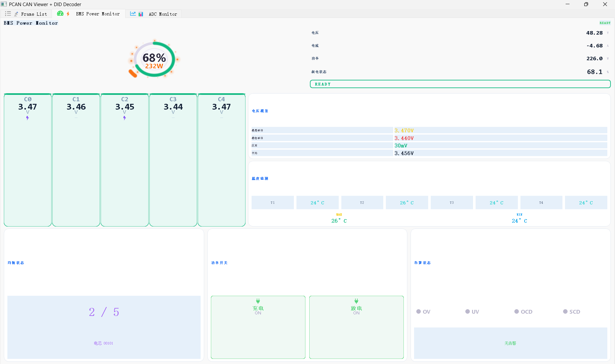615x364 pixels.
Task: Click the 温度监测 temperature monitor heading
Action: coord(260,179)
